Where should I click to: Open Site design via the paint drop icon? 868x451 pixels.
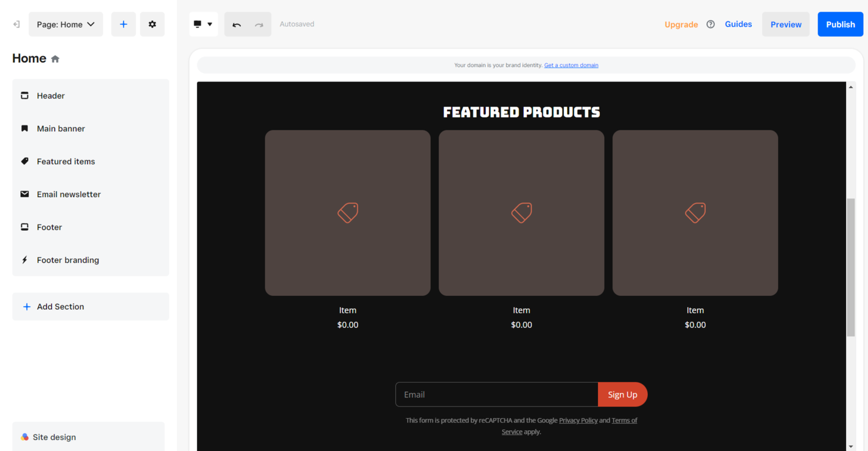[24, 436]
